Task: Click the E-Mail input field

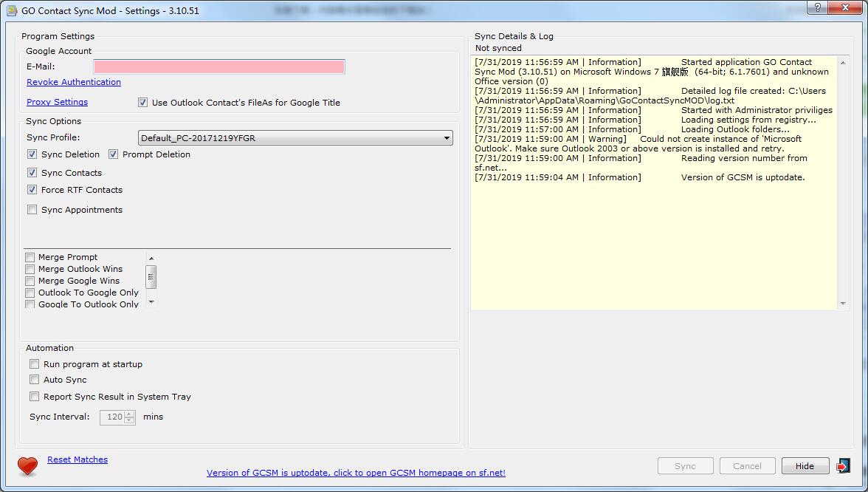Action: click(218, 66)
